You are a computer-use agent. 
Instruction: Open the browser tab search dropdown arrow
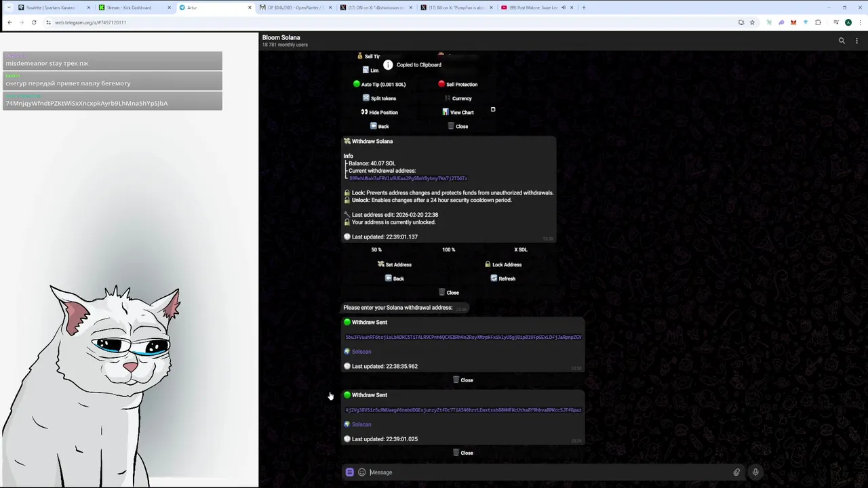click(x=8, y=7)
